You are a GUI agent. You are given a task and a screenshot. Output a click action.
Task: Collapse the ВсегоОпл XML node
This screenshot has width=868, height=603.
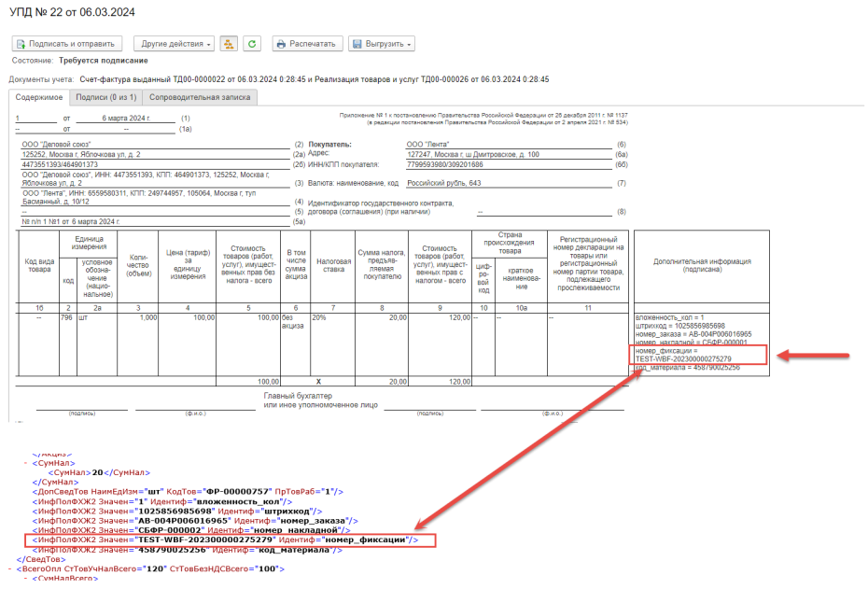pos(10,568)
